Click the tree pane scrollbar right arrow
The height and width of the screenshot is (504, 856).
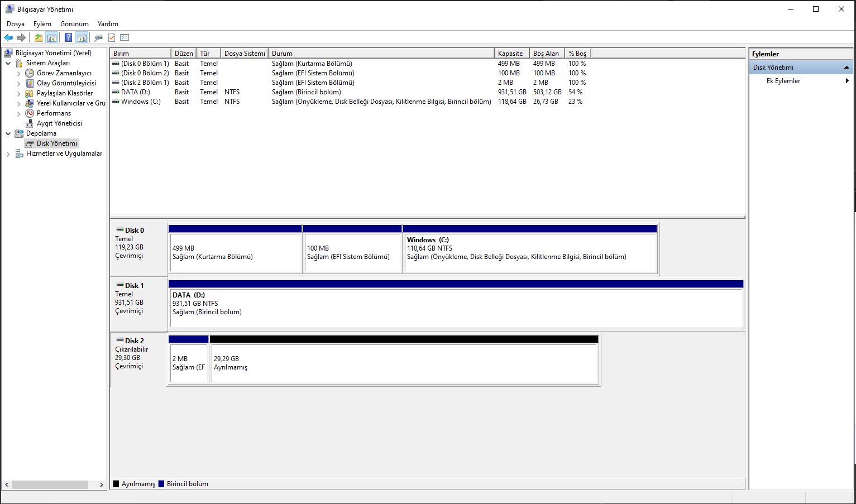pyautogui.click(x=101, y=484)
